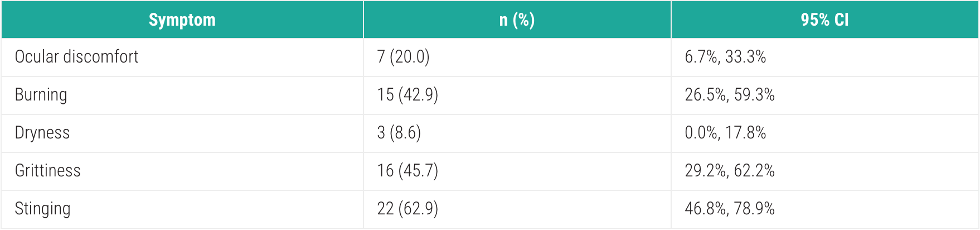Click the 26.5%, 59.3% interval cell
980x230 pixels.
tap(825, 95)
